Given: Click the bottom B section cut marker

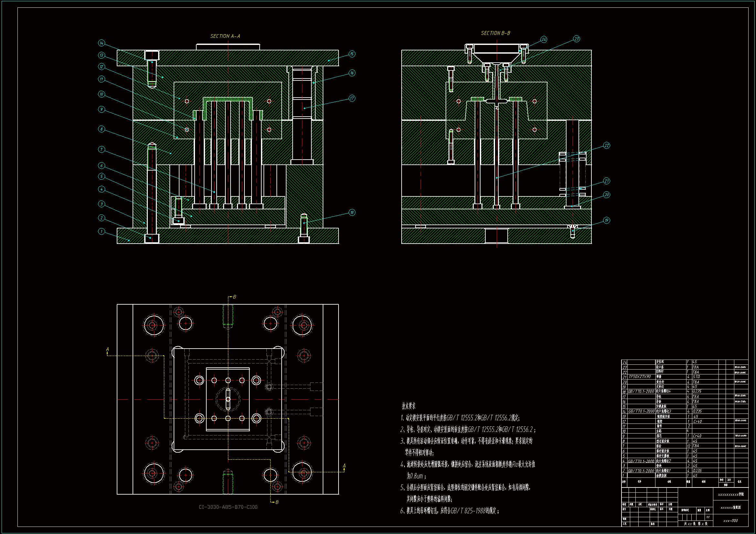Looking at the screenshot, I should click(x=276, y=502).
